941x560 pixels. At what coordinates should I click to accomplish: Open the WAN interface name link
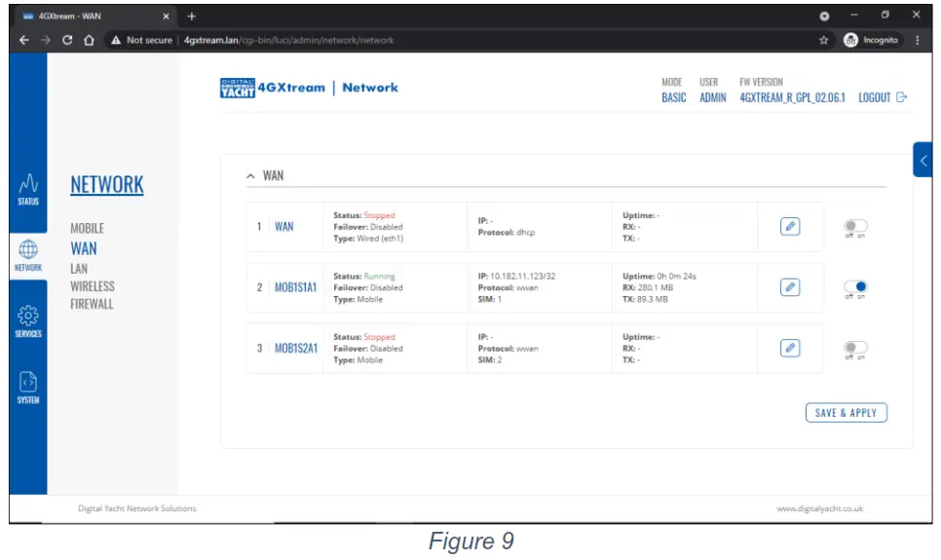(283, 226)
